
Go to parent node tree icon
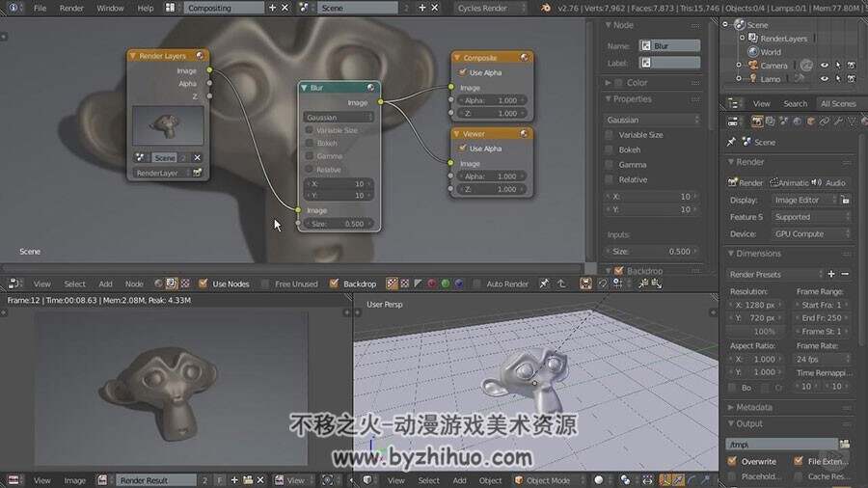coord(561,284)
